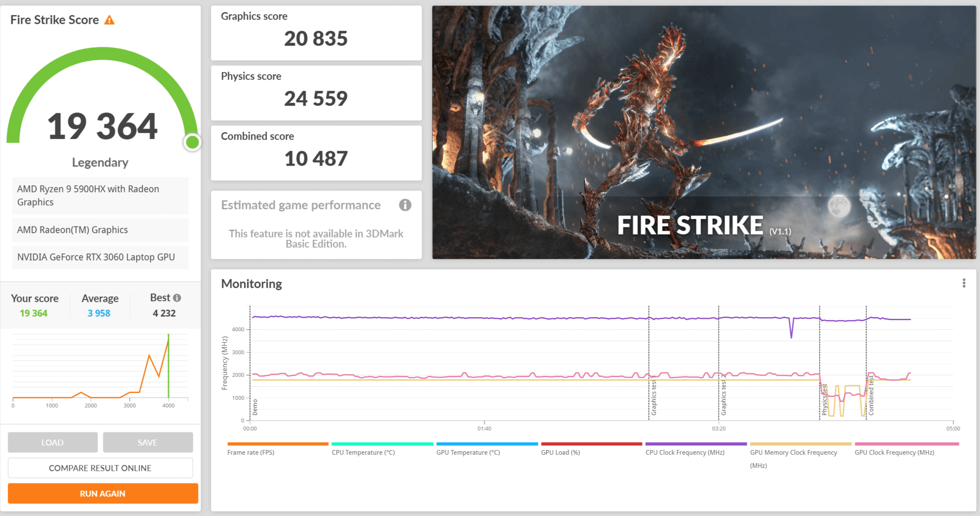The width and height of the screenshot is (980, 516).
Task: Click the SAVE button
Action: pos(147,442)
